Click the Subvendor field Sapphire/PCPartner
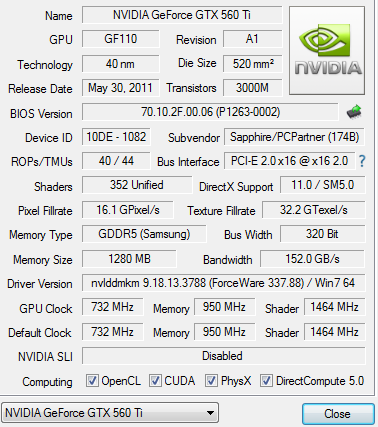Screen dimensions: 378x427 [x=294, y=137]
